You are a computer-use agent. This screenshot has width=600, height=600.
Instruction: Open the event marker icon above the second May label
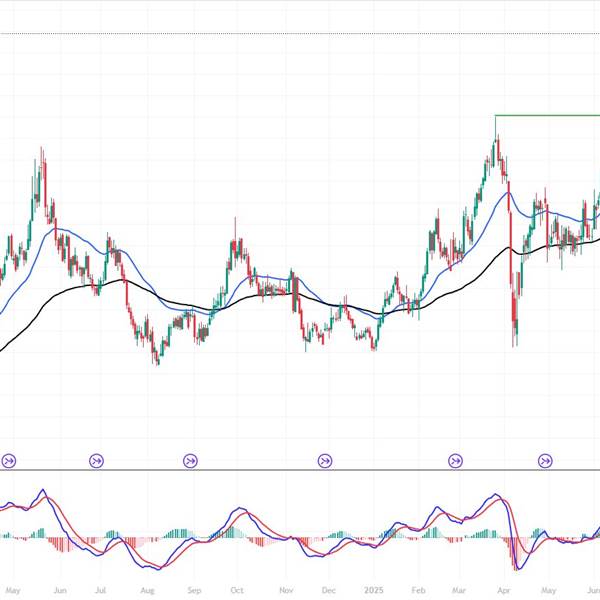(x=545, y=461)
